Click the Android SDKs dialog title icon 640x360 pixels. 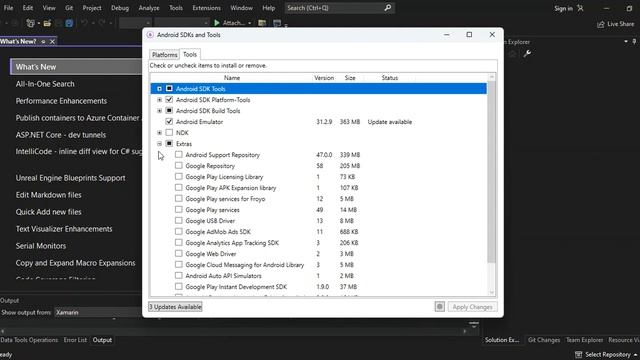click(x=150, y=35)
